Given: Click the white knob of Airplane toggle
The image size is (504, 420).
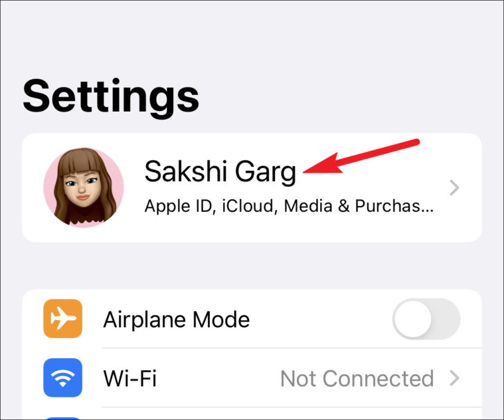Looking at the screenshot, I should click(x=413, y=319).
